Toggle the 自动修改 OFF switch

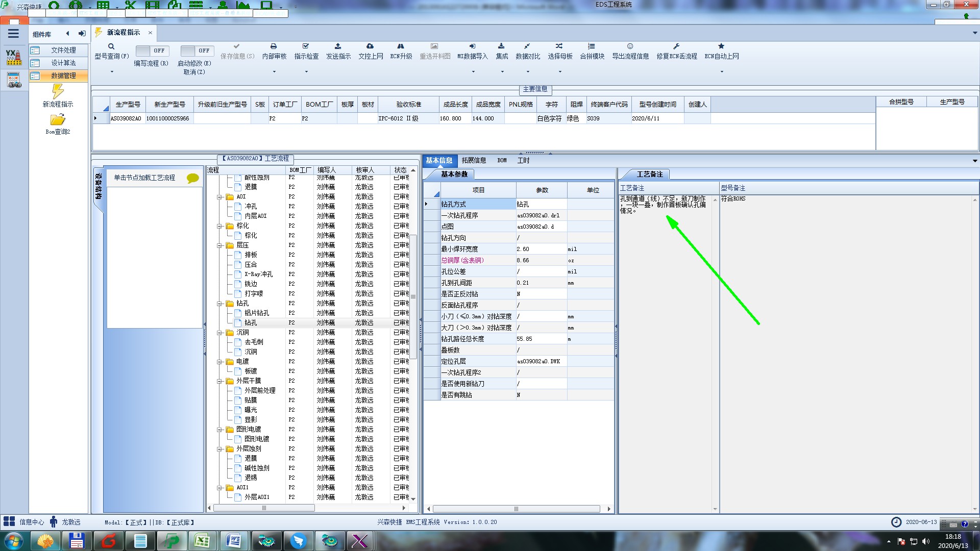click(195, 51)
